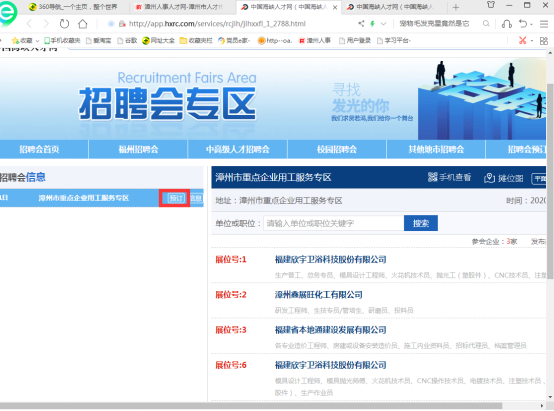Expand the 收藏 favorites dropdown arrow
Screen dimensions: 554x411
[x=37, y=41]
